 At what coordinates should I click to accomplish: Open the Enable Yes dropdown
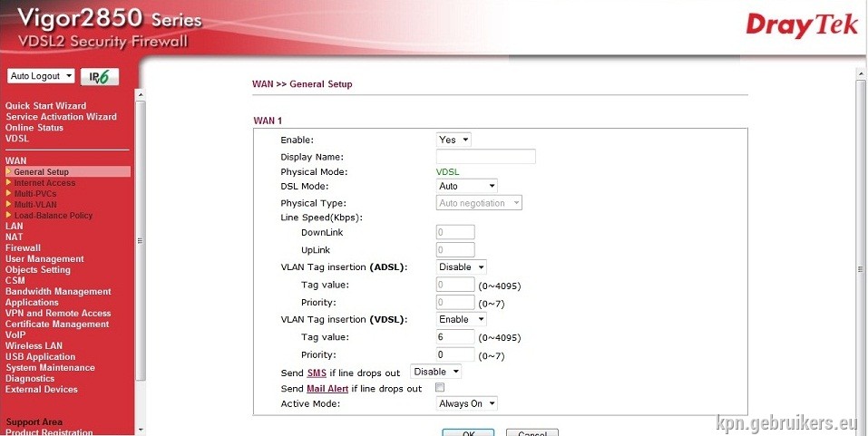(x=454, y=140)
